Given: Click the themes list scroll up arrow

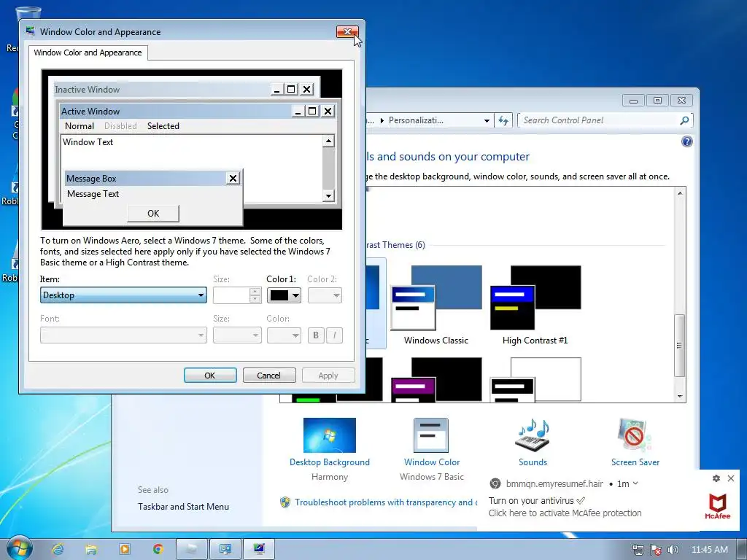Looking at the screenshot, I should (680, 192).
